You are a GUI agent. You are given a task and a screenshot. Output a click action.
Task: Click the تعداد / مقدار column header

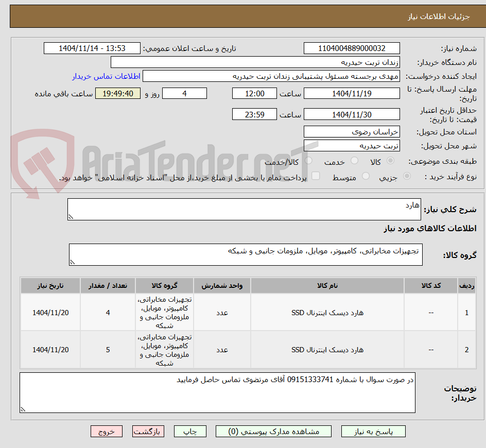108,286
